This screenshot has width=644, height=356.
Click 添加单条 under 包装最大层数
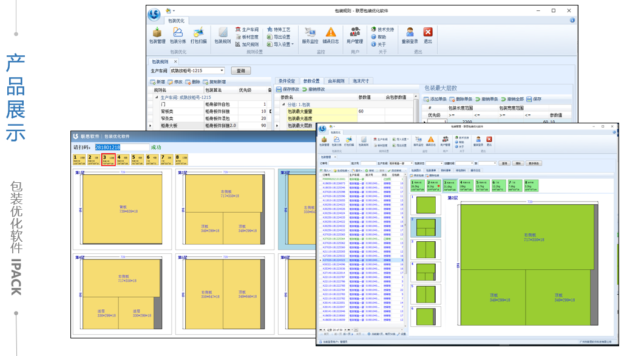435,99
